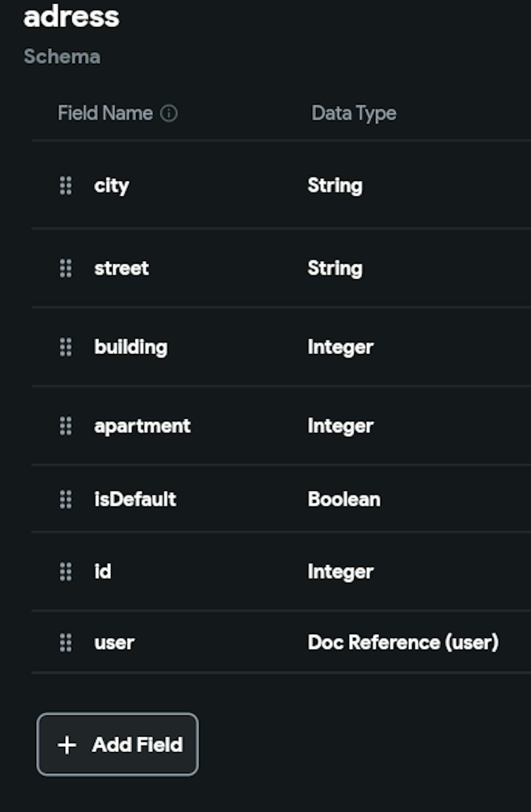Select the drag handle for id field

point(65,572)
